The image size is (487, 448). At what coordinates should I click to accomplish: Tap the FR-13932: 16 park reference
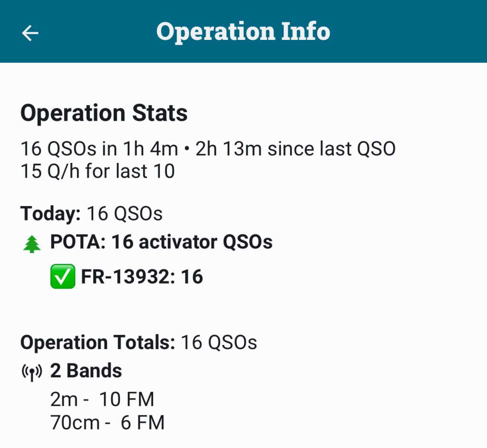(x=142, y=276)
